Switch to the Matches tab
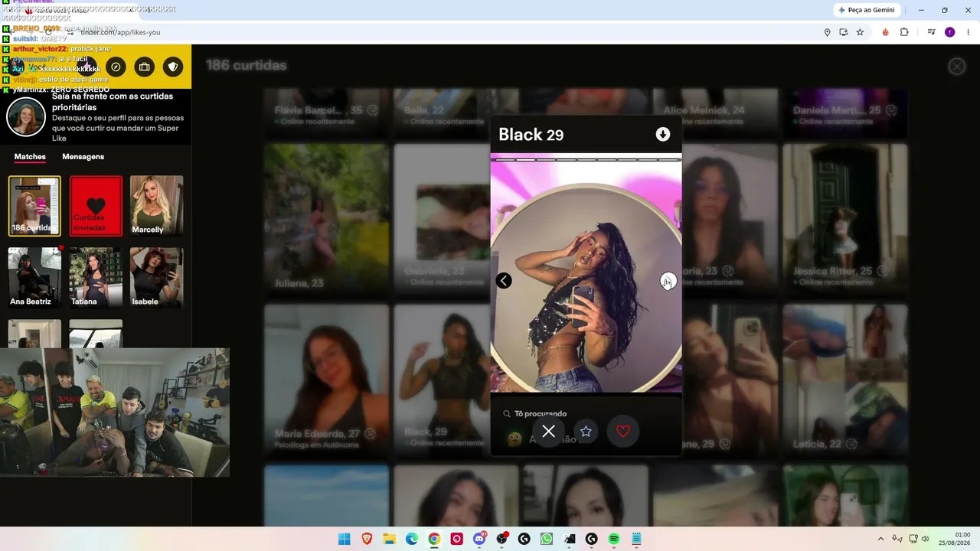980x551 pixels. click(x=30, y=157)
